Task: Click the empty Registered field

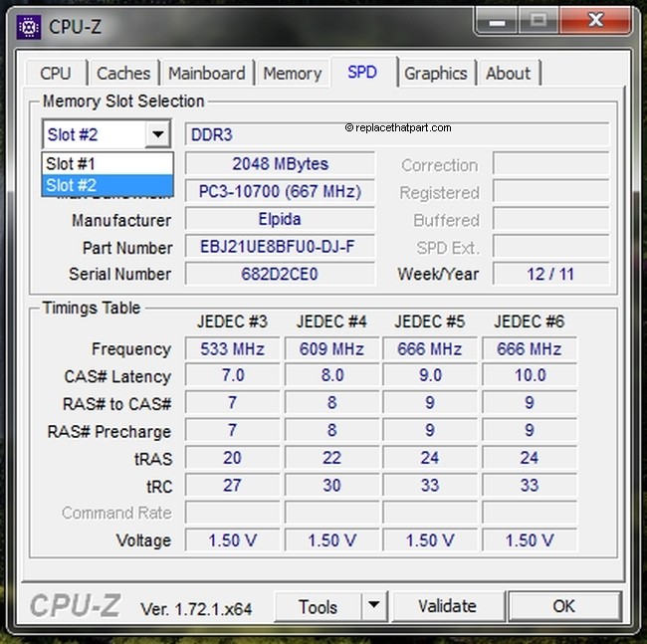Action: pyautogui.click(x=550, y=191)
